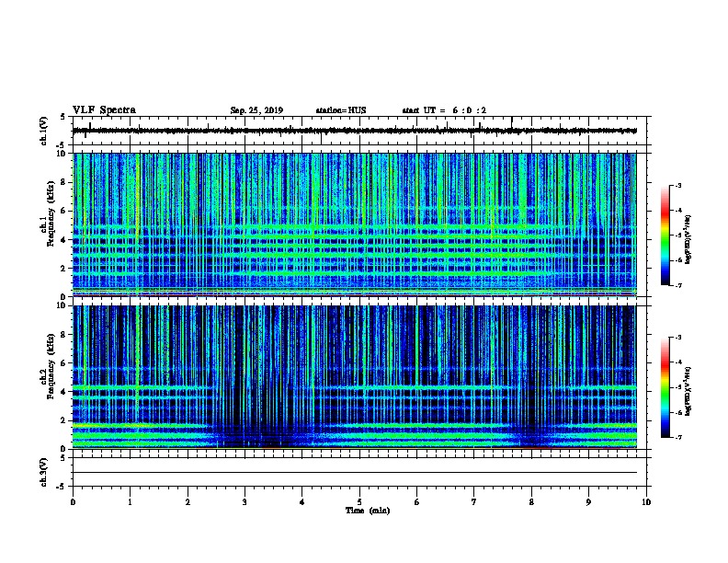This screenshot has height=563, width=728.
Task: Click the ch.2 spectrogram color scale bar
Action: (x=665, y=387)
